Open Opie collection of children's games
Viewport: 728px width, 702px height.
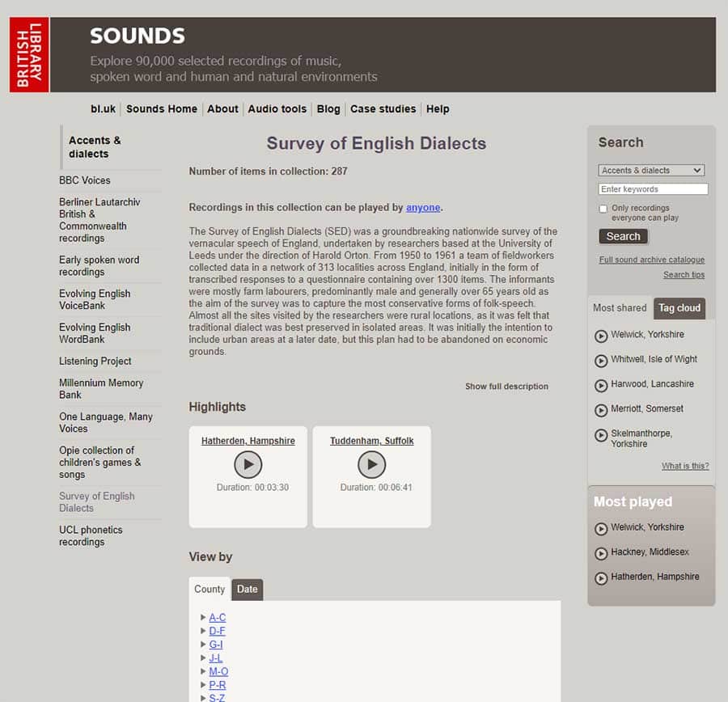[x=99, y=463]
